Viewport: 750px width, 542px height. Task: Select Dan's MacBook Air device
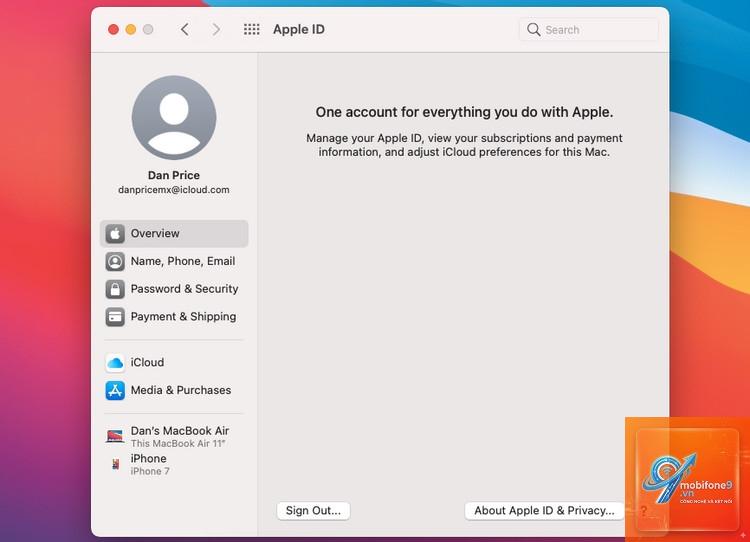(174, 436)
